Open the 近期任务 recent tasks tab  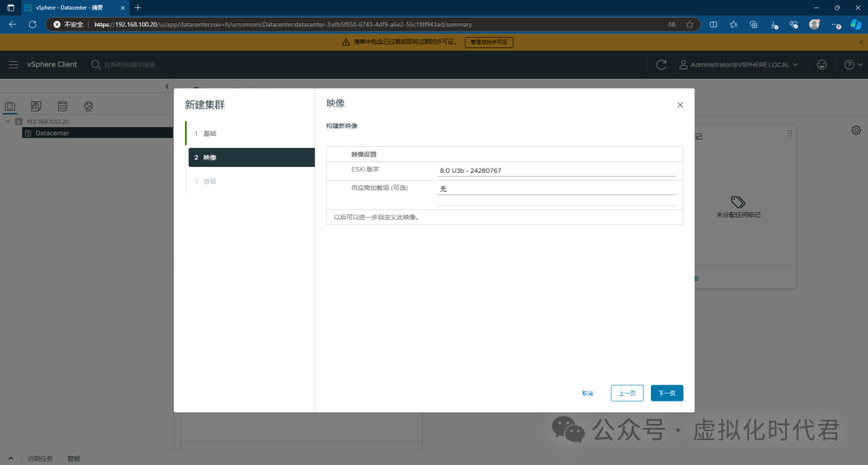point(40,459)
